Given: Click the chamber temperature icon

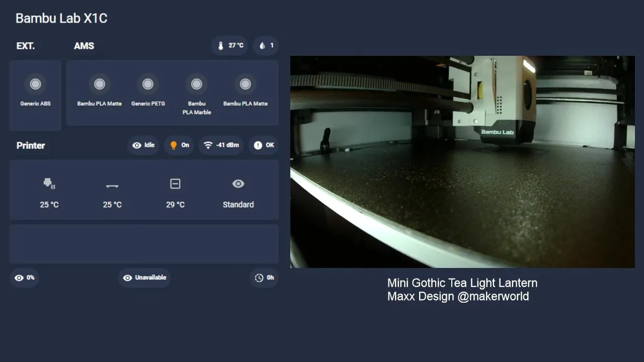Looking at the screenshot, I should [x=175, y=184].
